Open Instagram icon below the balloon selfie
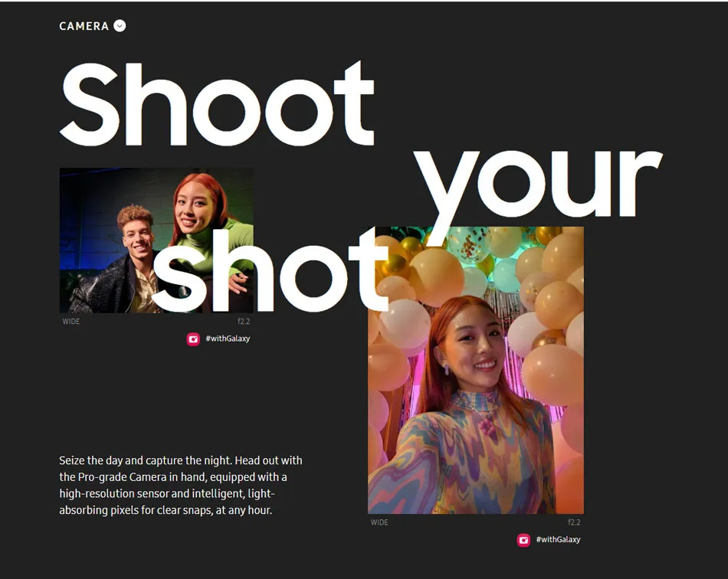This screenshot has height=579, width=728. (523, 540)
